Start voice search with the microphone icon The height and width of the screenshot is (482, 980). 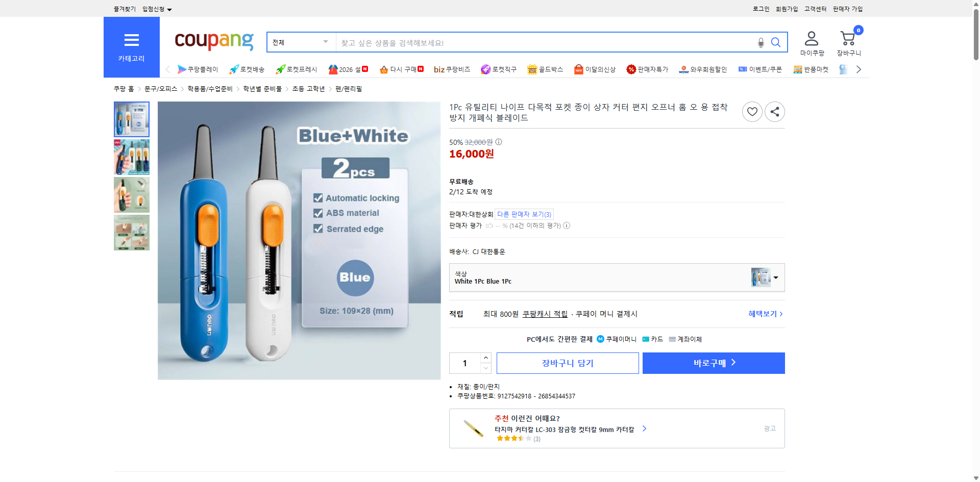click(760, 42)
